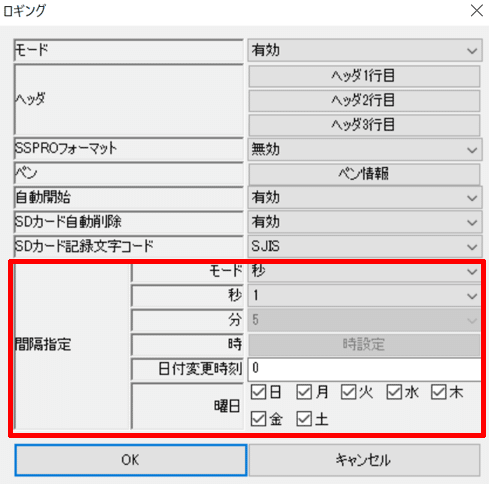Click the キャンセル button
Screen dimensions: 489x484
tap(364, 460)
